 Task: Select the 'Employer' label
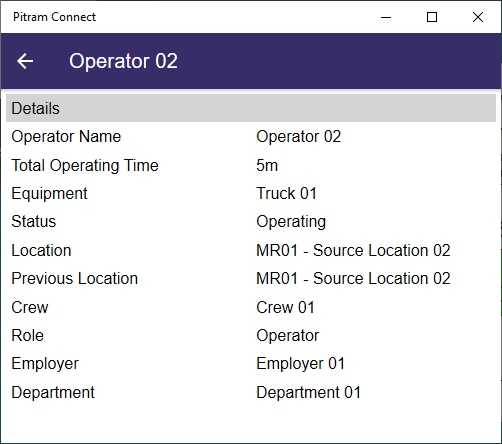tap(45, 364)
